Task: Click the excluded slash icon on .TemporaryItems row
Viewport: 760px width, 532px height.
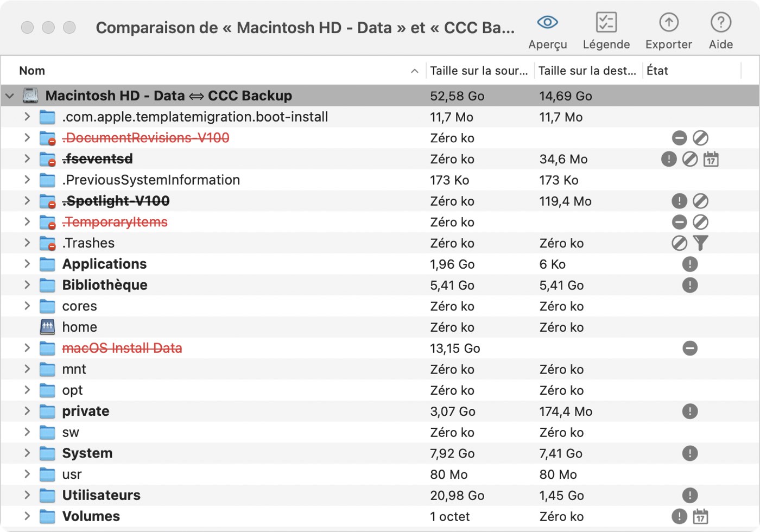Action: 700,222
